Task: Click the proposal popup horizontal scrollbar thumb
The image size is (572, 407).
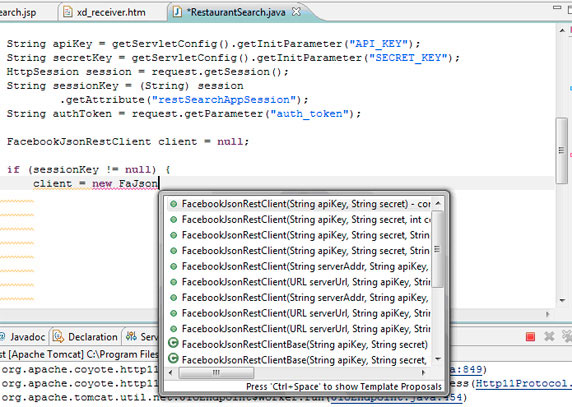Action: coord(216,373)
